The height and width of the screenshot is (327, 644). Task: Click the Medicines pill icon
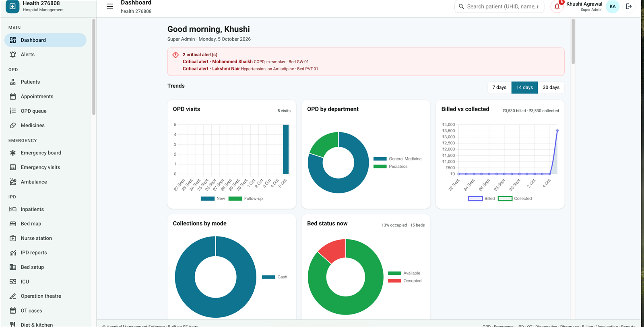coord(13,125)
